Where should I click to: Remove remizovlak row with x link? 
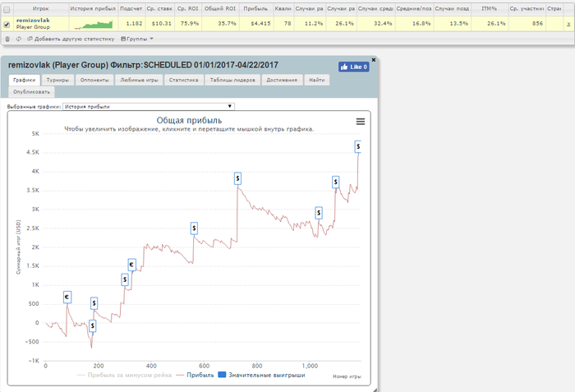click(x=568, y=24)
